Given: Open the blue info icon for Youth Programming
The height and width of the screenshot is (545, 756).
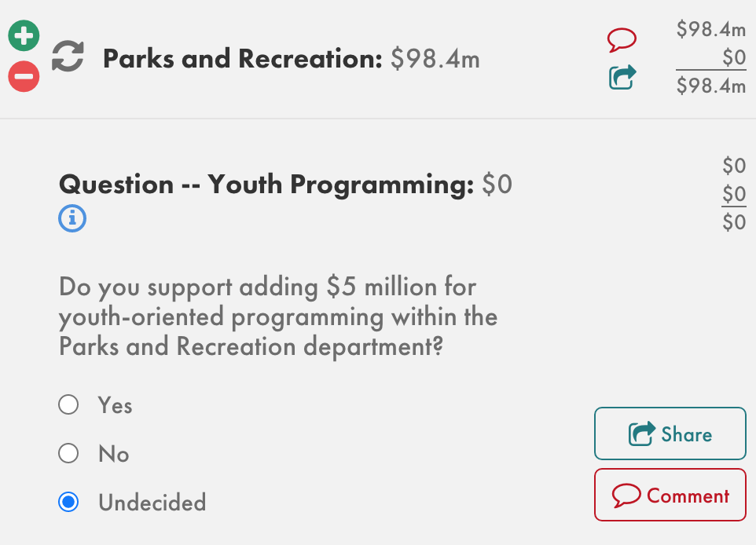Looking at the screenshot, I should [72, 218].
